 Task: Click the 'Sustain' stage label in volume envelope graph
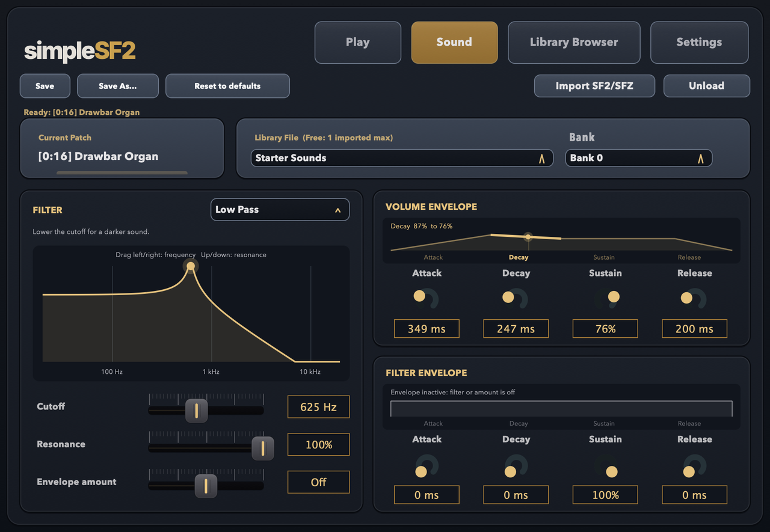click(604, 257)
